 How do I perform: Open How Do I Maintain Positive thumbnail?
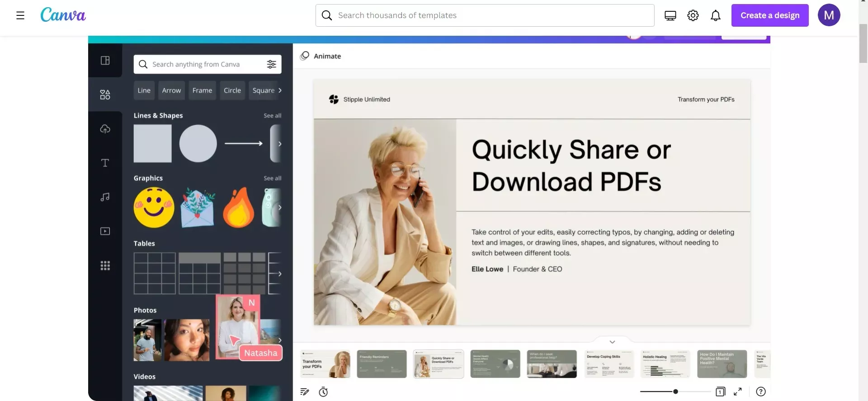(x=722, y=364)
